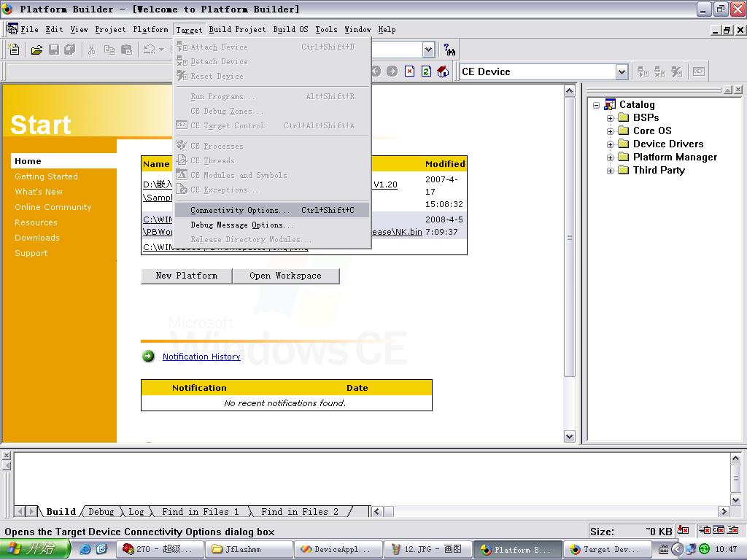
Task: Open the What's New link
Action: click(39, 192)
